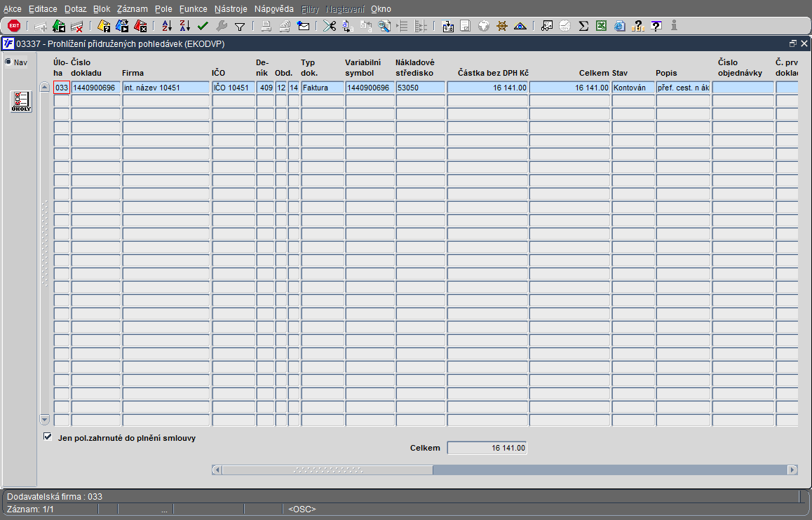Click the horizontal scrollbar right arrow
The height and width of the screenshot is (520, 812).
click(x=792, y=470)
